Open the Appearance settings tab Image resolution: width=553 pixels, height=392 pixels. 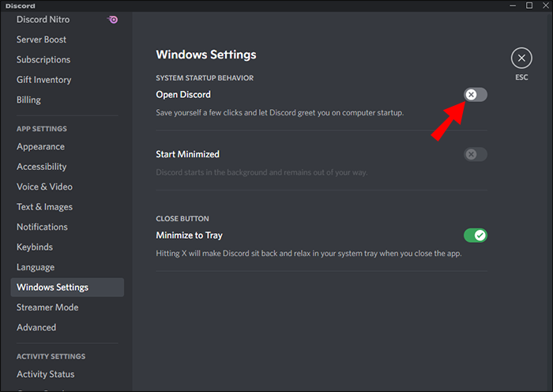[41, 147]
